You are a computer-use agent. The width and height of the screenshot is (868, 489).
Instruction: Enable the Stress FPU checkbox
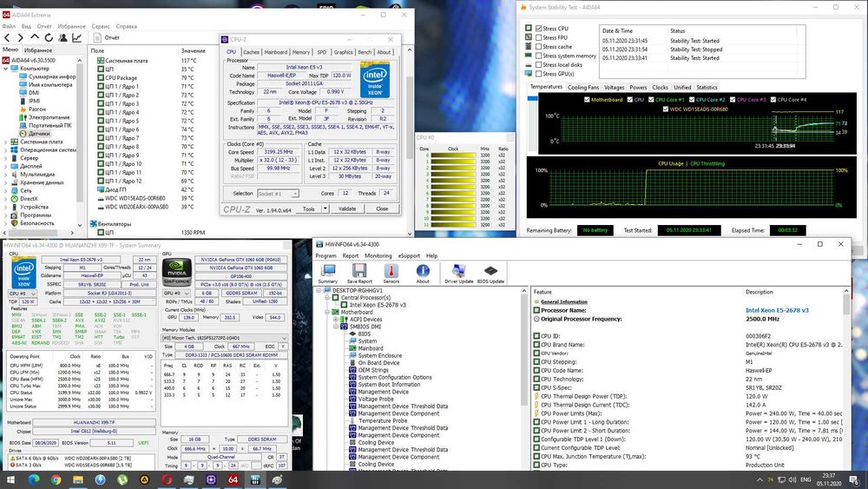pyautogui.click(x=539, y=38)
